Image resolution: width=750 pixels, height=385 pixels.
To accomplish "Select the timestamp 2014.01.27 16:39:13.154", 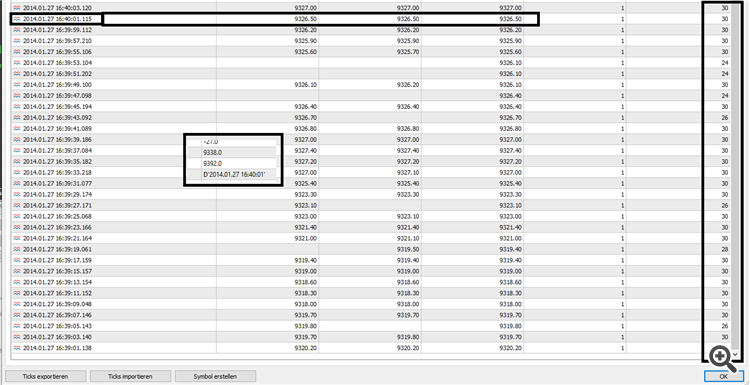I will click(x=57, y=282).
